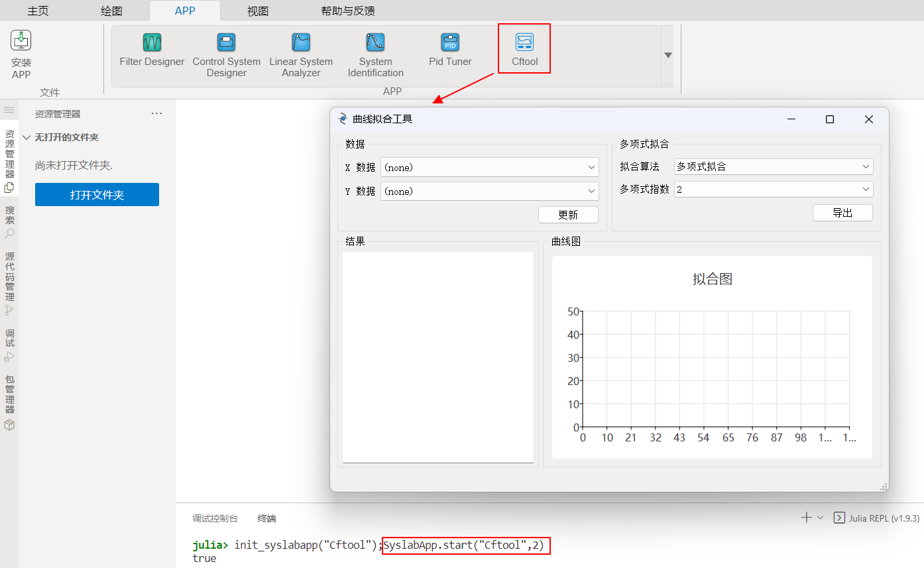924x568 pixels.
Task: Switch to the 绘图 ribbon tab
Action: [111, 11]
